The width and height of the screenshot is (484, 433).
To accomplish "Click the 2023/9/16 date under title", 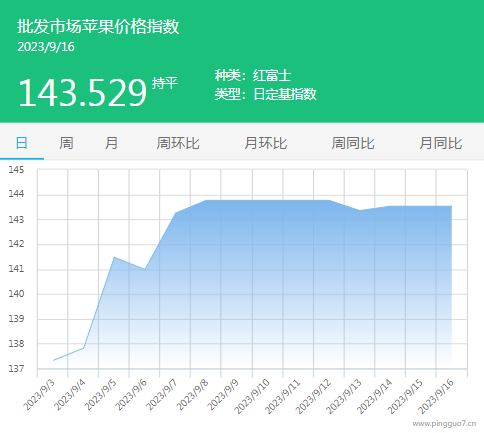I will click(46, 47).
